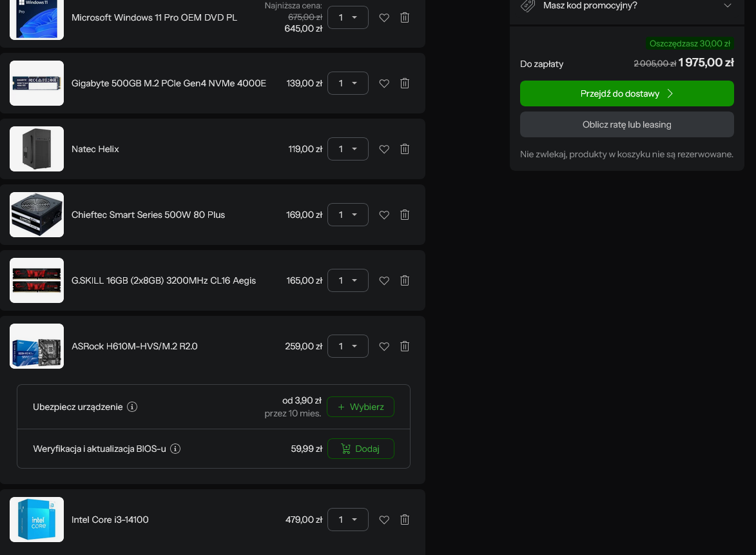Open Chieftec Smart Series 500W 80 Plus link
Image resolution: width=756 pixels, height=555 pixels.
tap(148, 215)
